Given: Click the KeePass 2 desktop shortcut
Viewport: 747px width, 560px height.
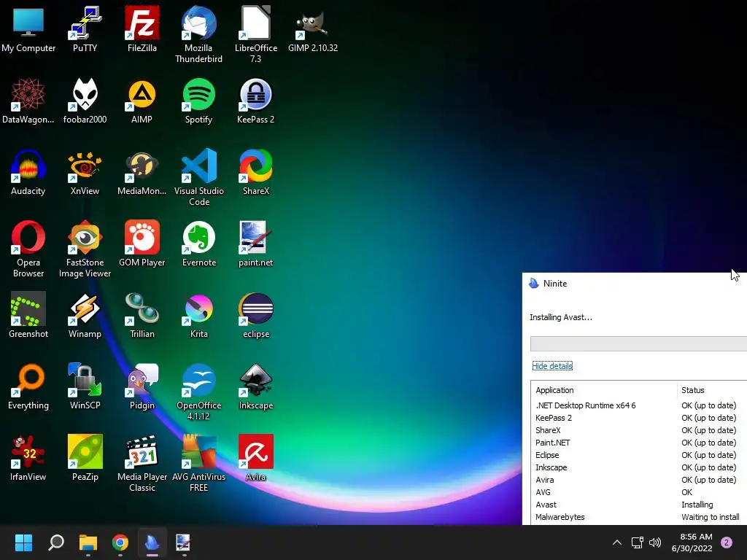Looking at the screenshot, I should point(256,101).
